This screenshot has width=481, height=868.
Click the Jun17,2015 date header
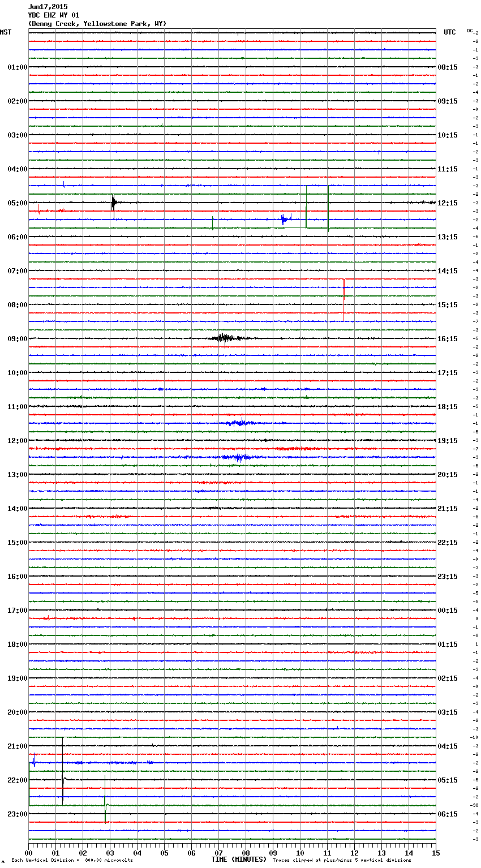48,7
